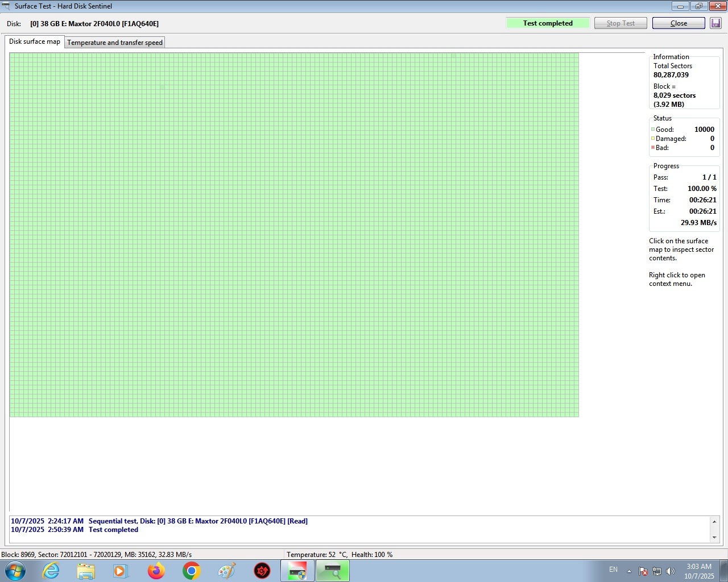Click a green block on the surface map
The width and height of the screenshot is (728, 582).
click(x=284, y=227)
